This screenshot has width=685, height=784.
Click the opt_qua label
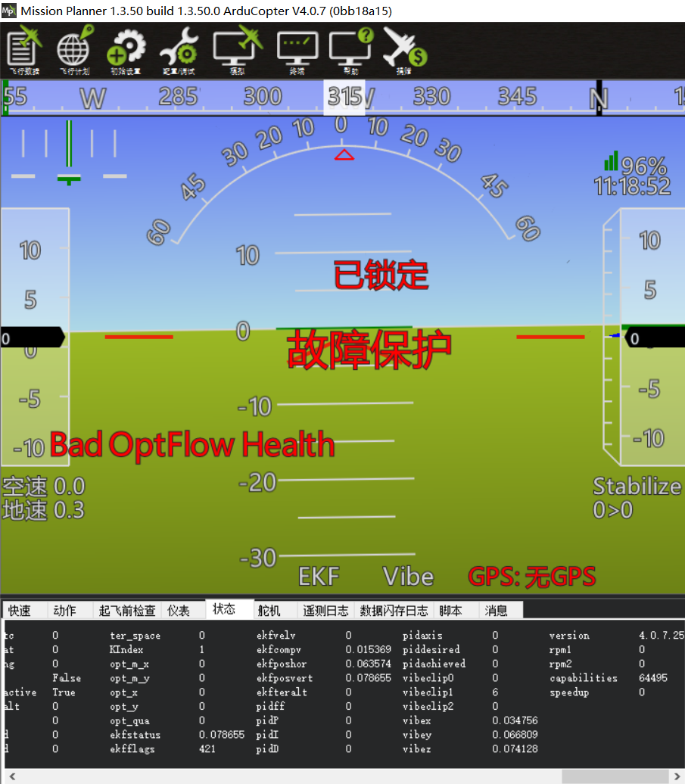click(x=129, y=721)
